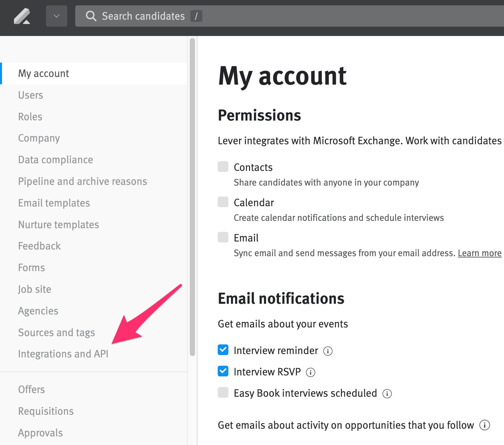Open Integrations and API
The image size is (504, 445).
(63, 354)
